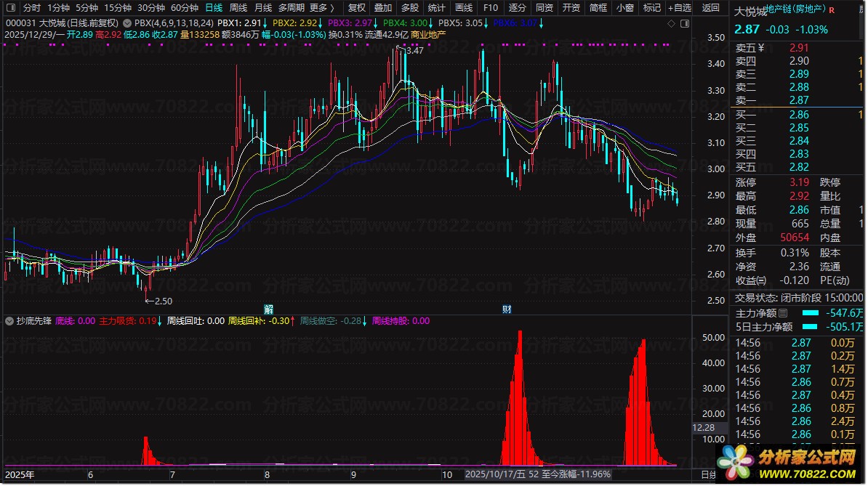Click the 标记 mark button
The height and width of the screenshot is (486, 868).
(651, 8)
